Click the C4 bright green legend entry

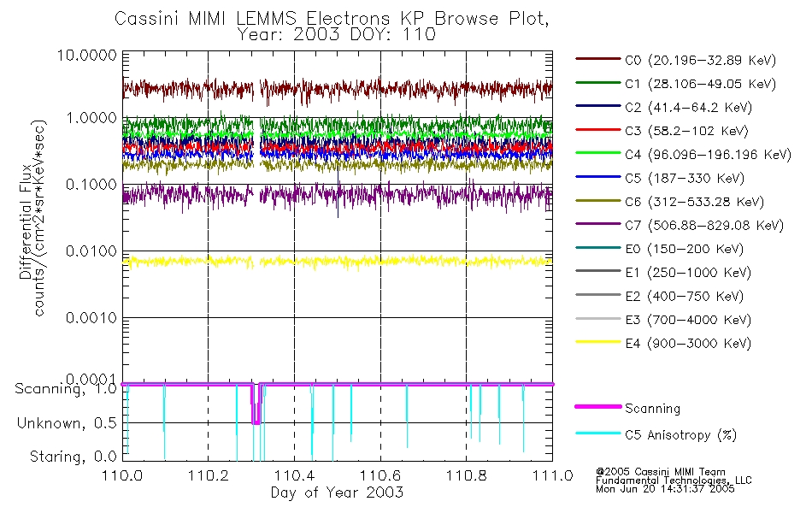pyautogui.click(x=683, y=154)
